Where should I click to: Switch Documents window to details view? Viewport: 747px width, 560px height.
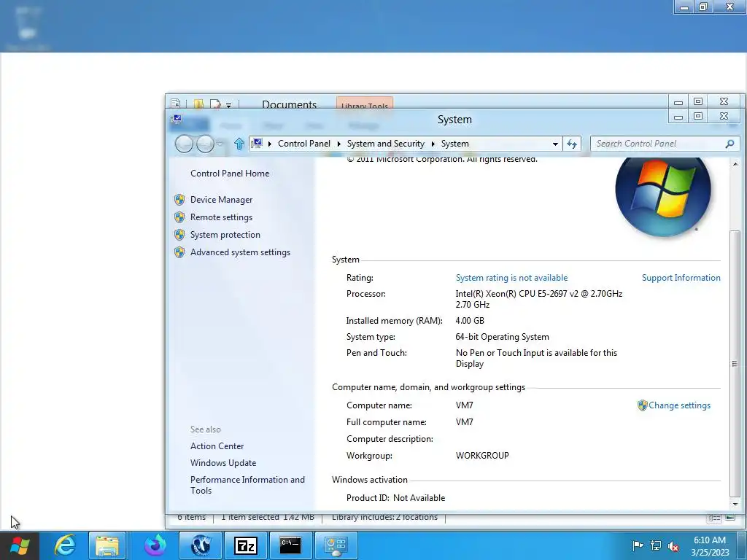coord(713,518)
